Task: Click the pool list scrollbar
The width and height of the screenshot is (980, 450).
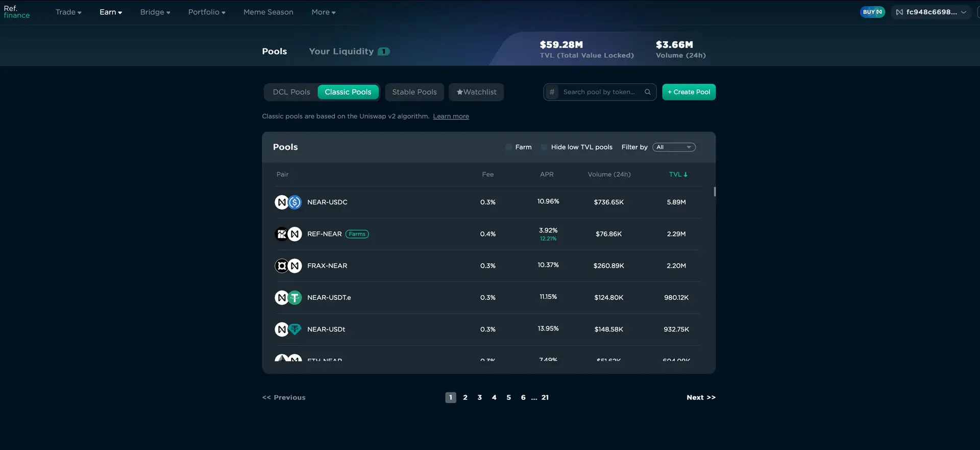Action: [x=715, y=192]
